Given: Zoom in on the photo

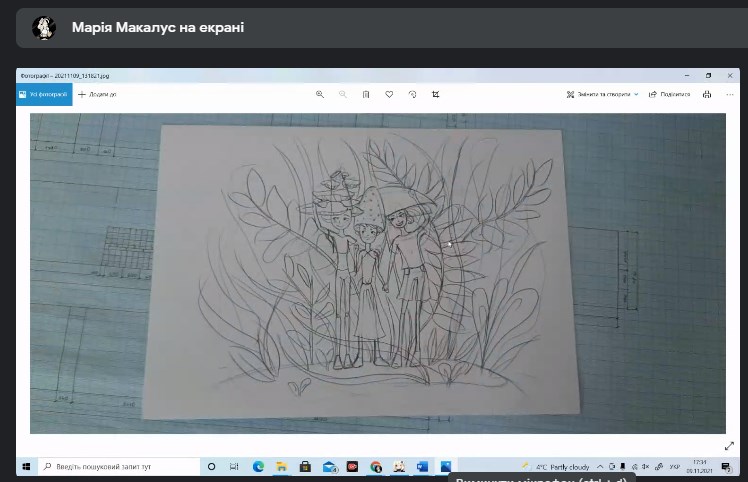Looking at the screenshot, I should coord(320,94).
